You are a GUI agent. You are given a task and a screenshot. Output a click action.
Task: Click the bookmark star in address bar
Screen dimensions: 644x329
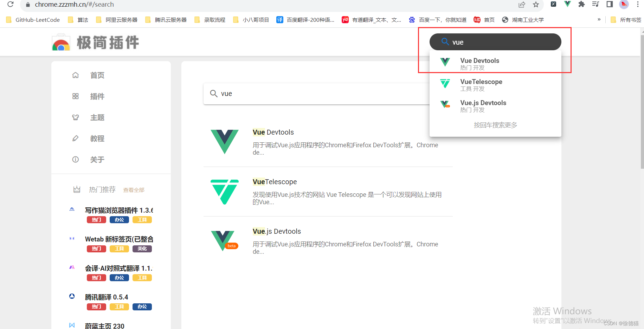pyautogui.click(x=536, y=5)
